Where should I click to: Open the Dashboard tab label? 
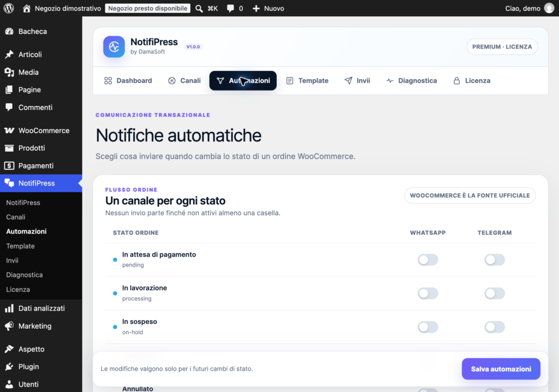[134, 81]
